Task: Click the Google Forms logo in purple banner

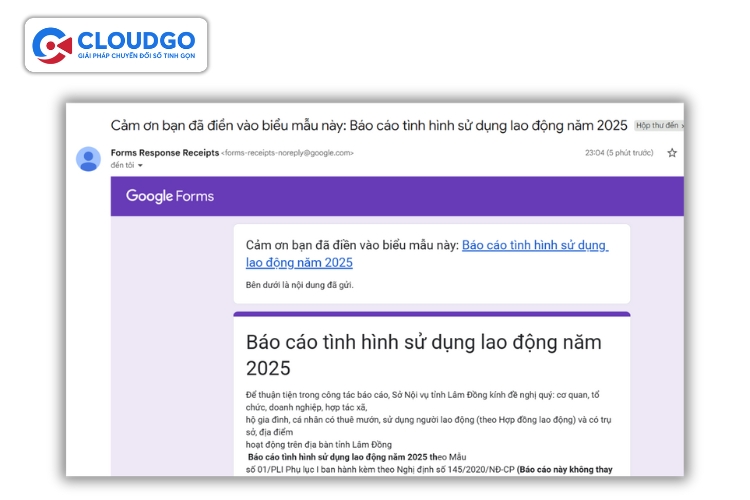Action: pyautogui.click(x=169, y=196)
